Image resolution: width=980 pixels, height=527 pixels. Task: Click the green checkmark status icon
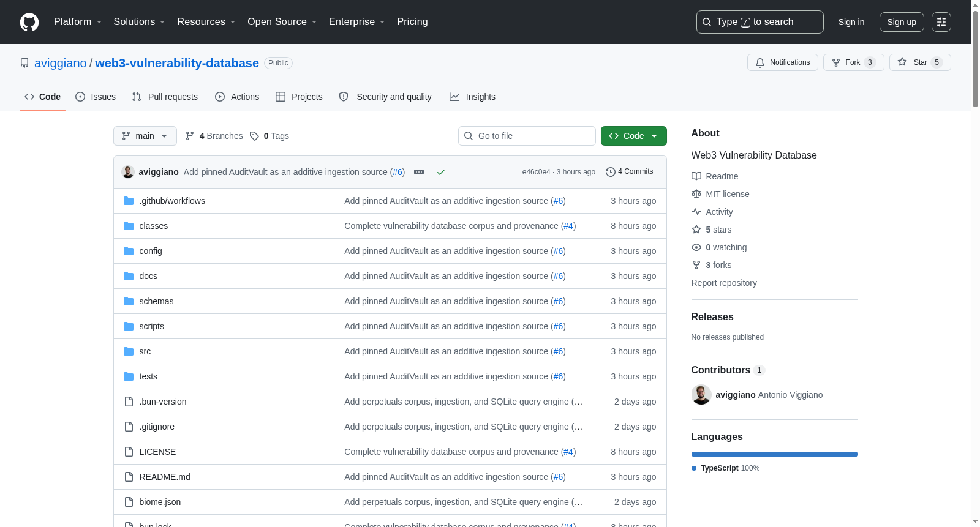click(x=441, y=172)
